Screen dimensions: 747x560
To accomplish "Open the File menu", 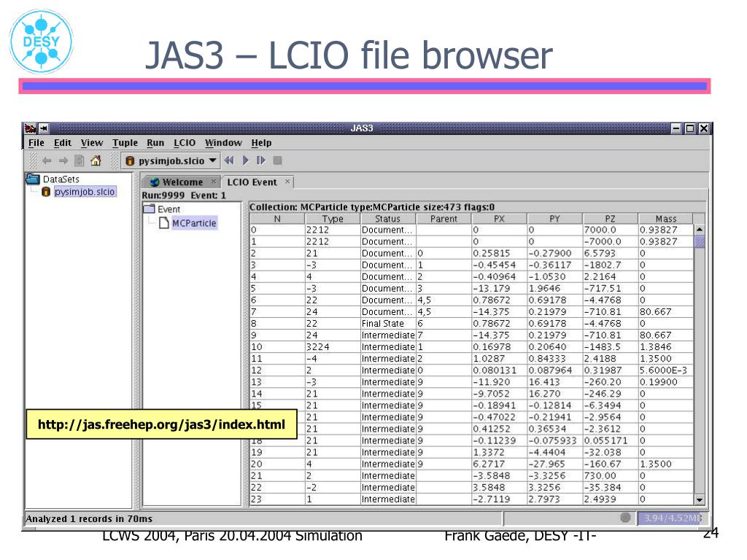I will click(x=36, y=143).
